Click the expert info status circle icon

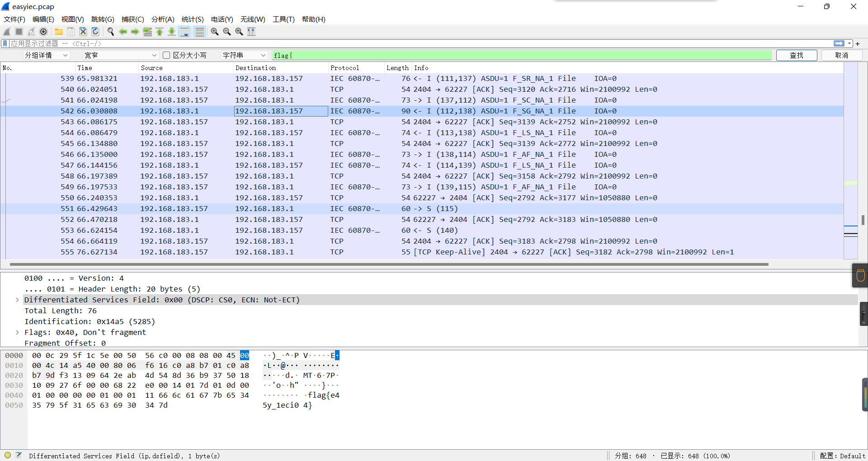tap(8, 456)
